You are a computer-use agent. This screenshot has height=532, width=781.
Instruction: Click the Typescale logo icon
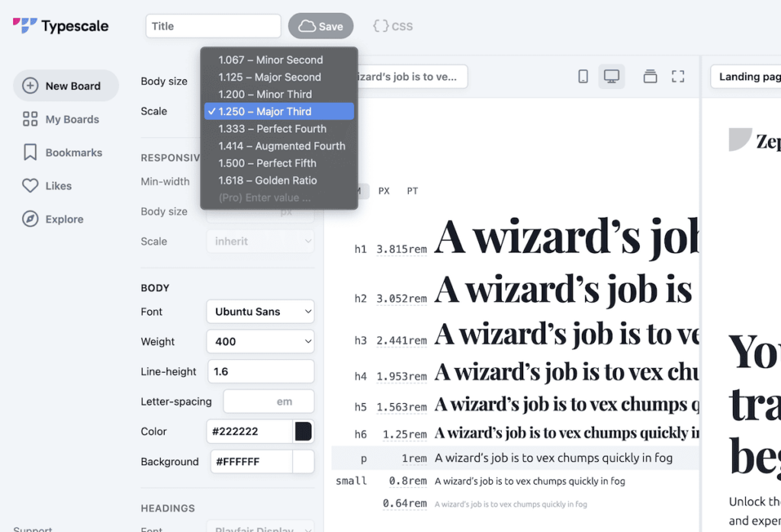pyautogui.click(x=24, y=26)
